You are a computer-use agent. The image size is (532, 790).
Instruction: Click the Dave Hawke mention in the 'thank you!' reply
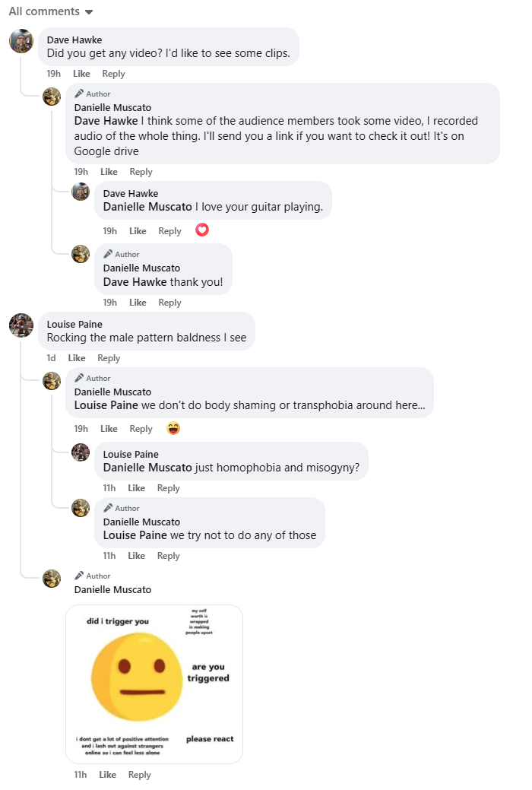135,281
